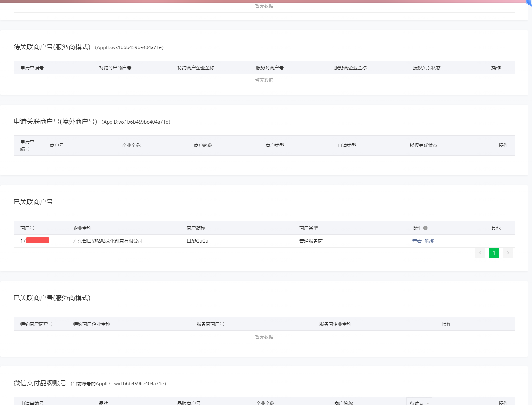
Task: Select page 1 in pagination
Action: [494, 253]
